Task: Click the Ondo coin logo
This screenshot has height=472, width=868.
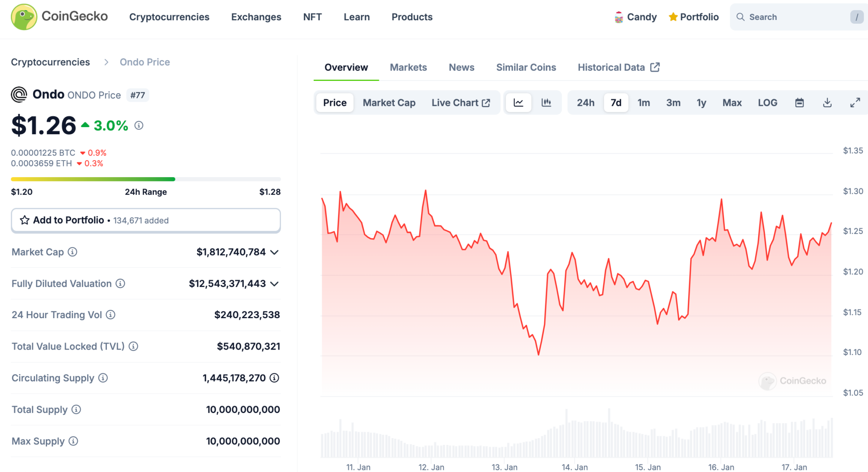Action: click(19, 94)
